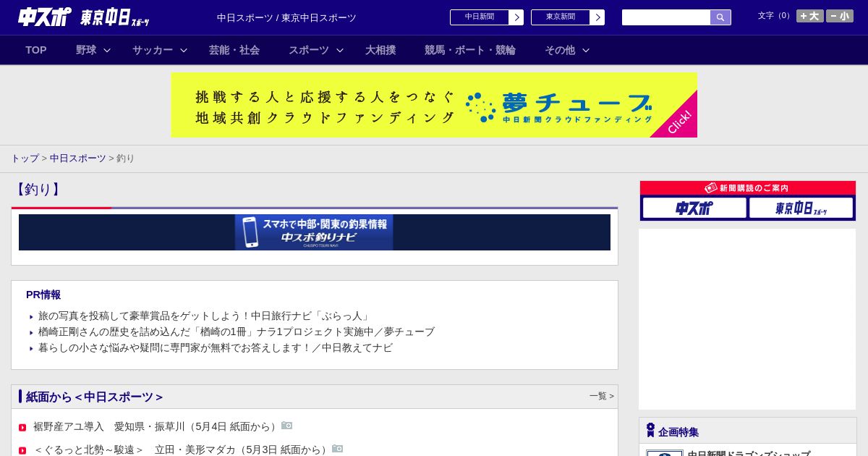Click camera icon beside 振草川 article
Screen dimensions: 868x456
287,426
